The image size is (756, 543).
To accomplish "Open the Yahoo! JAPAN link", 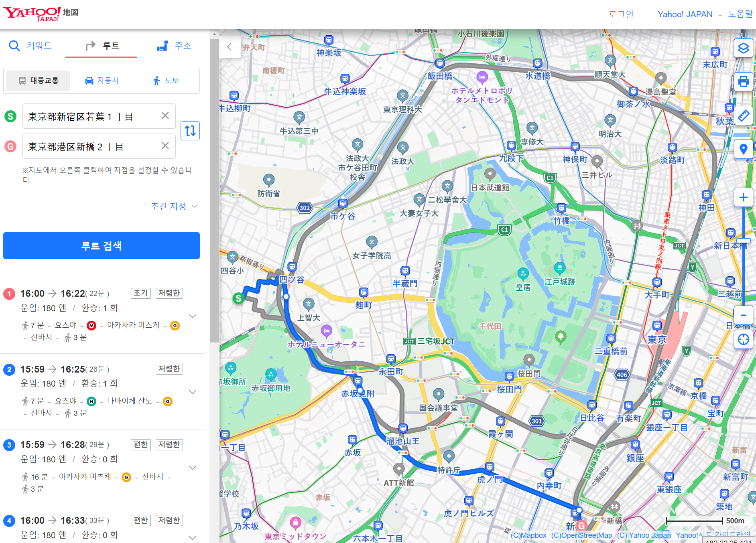I will (685, 14).
